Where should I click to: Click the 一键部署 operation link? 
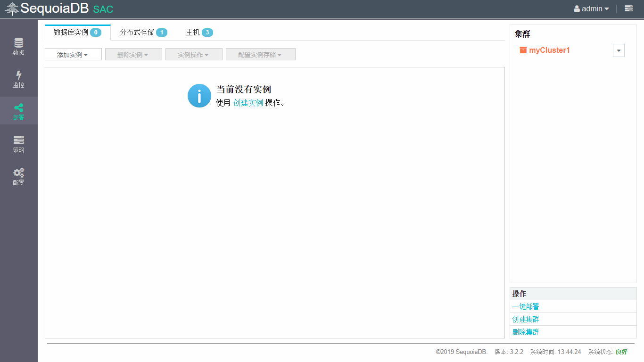coord(526,306)
